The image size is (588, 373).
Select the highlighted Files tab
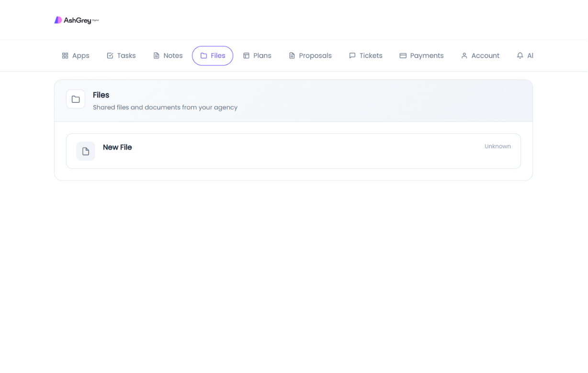pyautogui.click(x=213, y=56)
